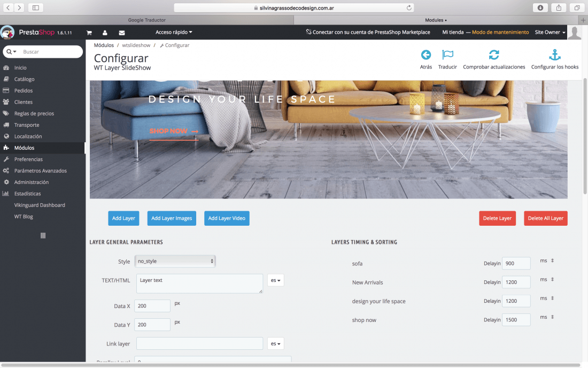Click the Módulos breadcrumb link
The height and width of the screenshot is (368, 588).
click(x=104, y=45)
